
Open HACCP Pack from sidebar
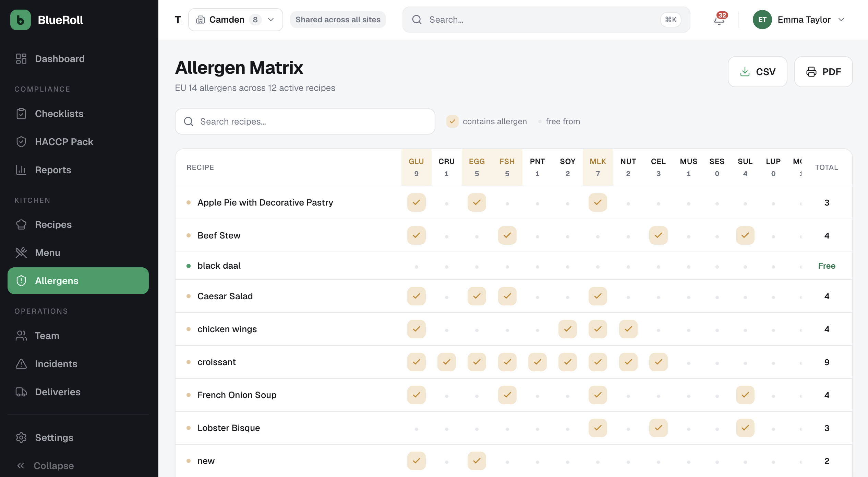pyautogui.click(x=78, y=142)
